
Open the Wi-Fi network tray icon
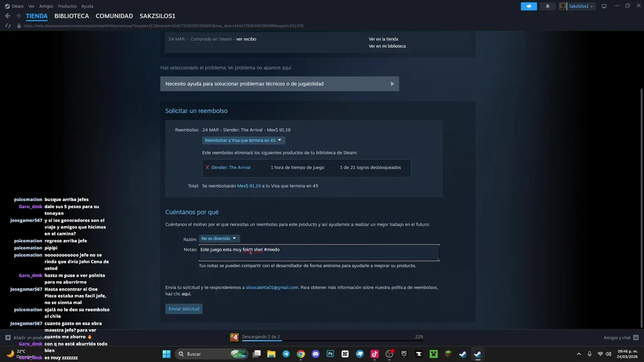(600, 354)
